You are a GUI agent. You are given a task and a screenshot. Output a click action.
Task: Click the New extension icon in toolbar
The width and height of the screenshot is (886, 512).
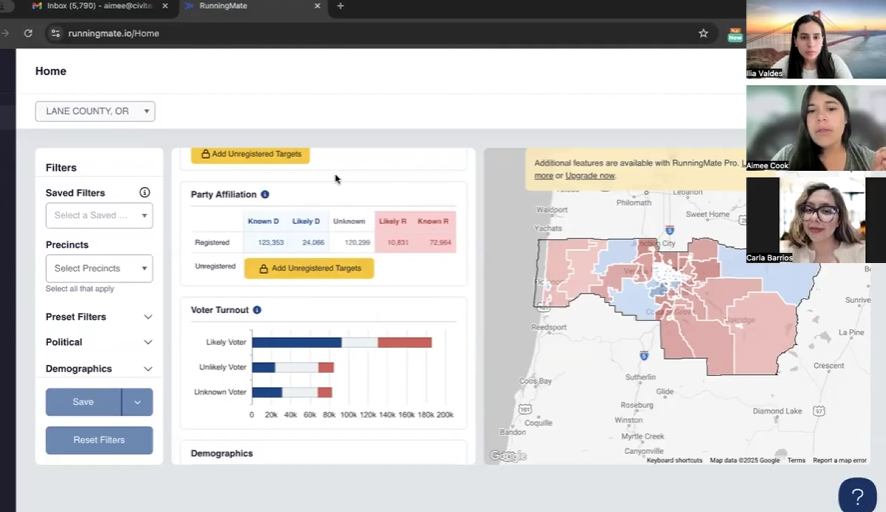pyautogui.click(x=735, y=34)
